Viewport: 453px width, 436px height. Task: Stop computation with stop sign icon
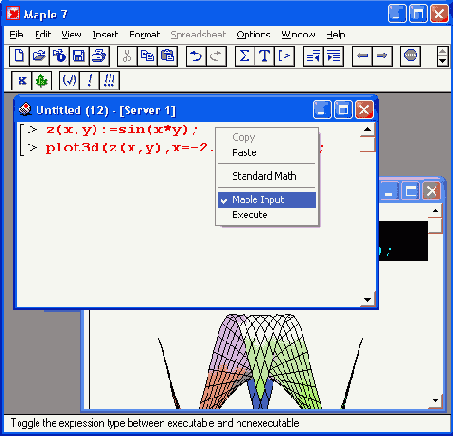tap(410, 56)
